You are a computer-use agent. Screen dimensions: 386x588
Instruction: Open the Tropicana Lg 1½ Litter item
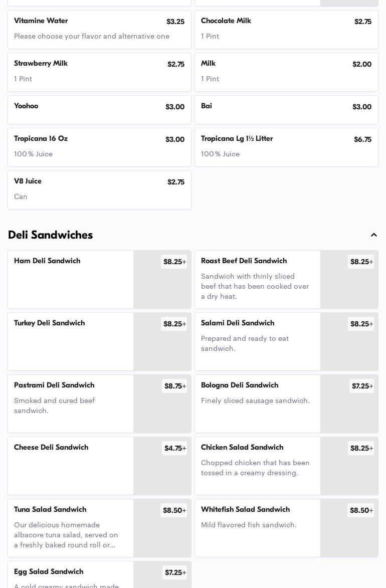(x=286, y=147)
